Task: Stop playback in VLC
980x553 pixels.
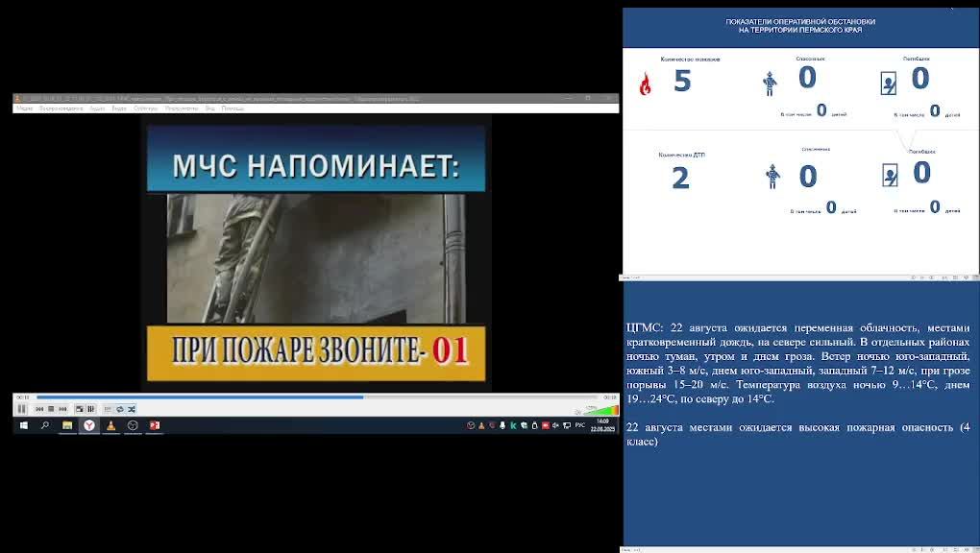Action: pyautogui.click(x=51, y=409)
